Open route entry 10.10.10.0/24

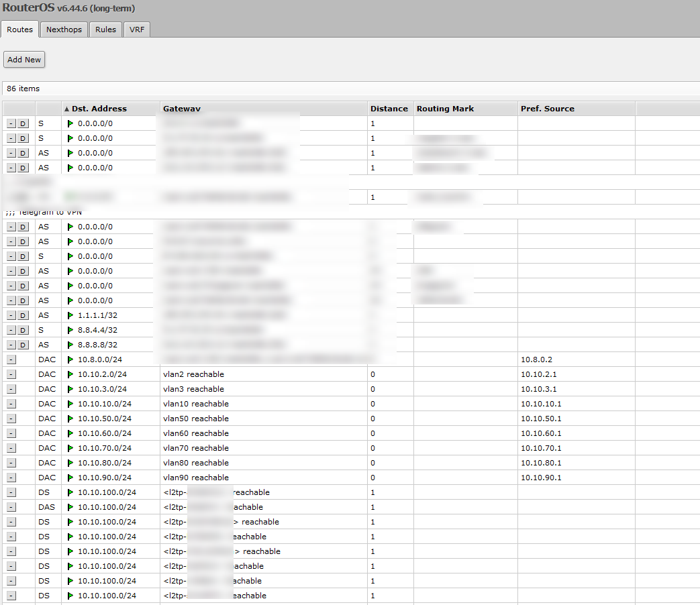pos(105,404)
